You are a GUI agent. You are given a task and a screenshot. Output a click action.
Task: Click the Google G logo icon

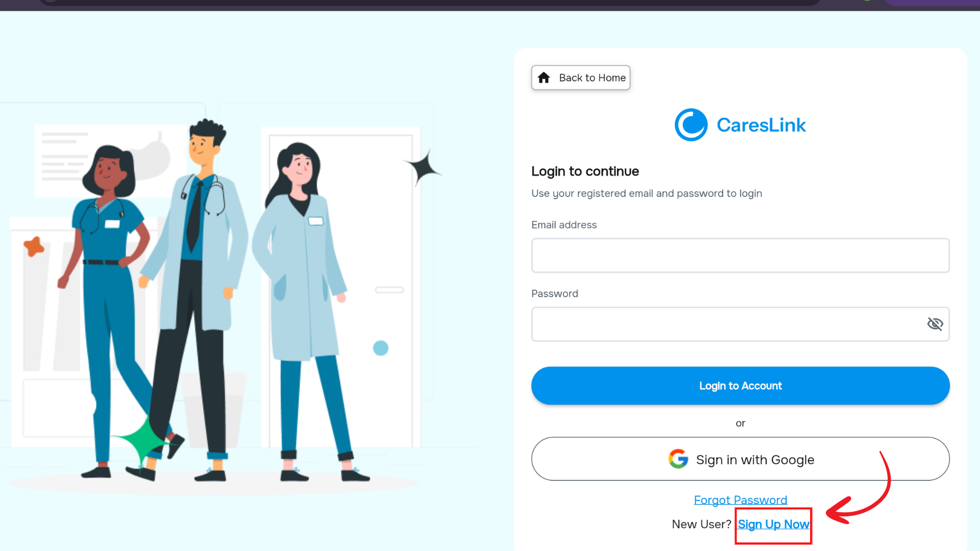(x=678, y=459)
